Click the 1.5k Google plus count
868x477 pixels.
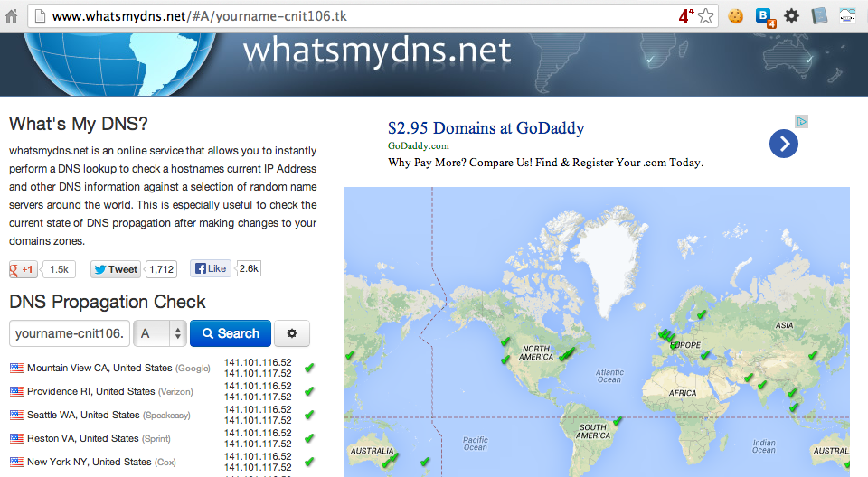pos(59,269)
